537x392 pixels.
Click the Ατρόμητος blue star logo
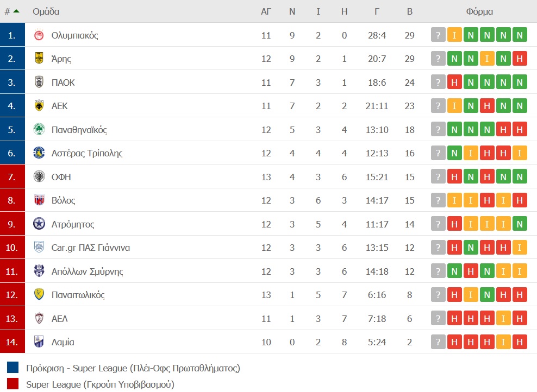click(x=39, y=224)
